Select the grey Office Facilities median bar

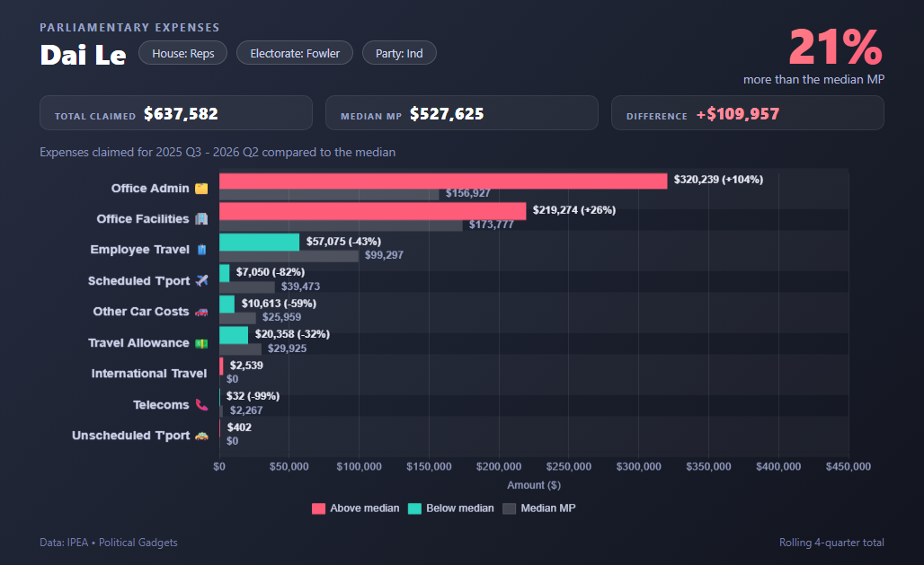pos(341,225)
